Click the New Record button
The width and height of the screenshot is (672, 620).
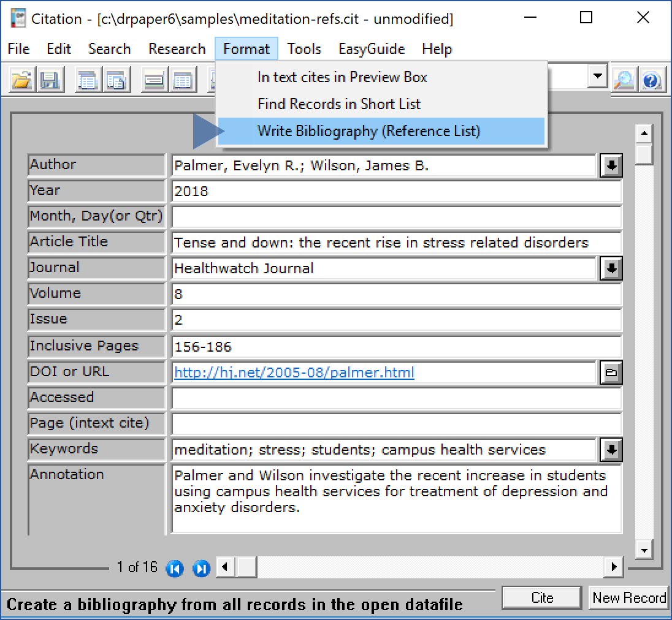[629, 598]
